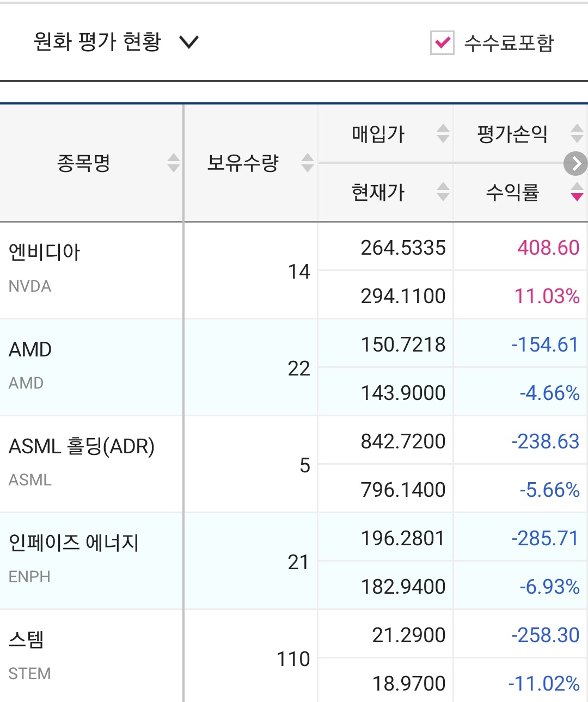The width and height of the screenshot is (588, 702).
Task: Click the 현재가 header label
Action: (x=378, y=192)
